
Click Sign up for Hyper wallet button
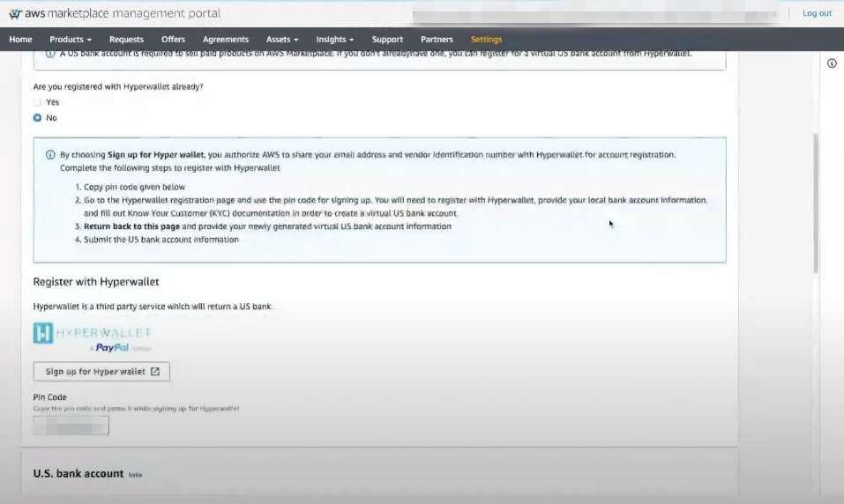pos(101,372)
